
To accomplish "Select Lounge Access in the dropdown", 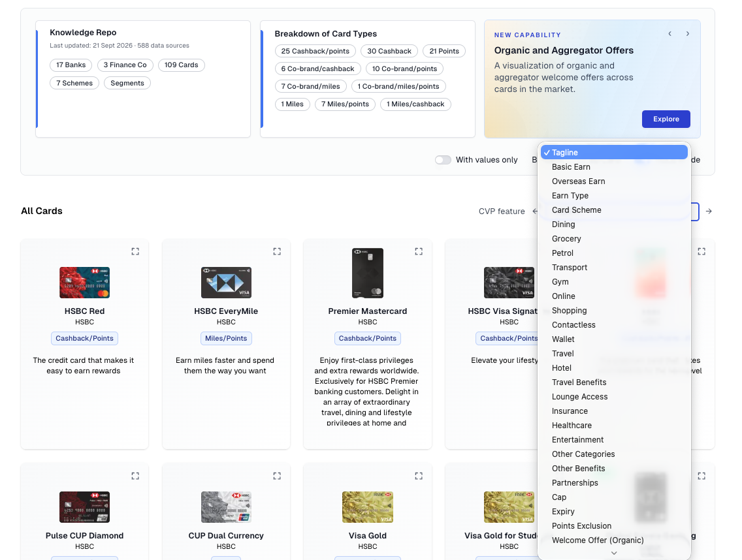I will (614, 397).
